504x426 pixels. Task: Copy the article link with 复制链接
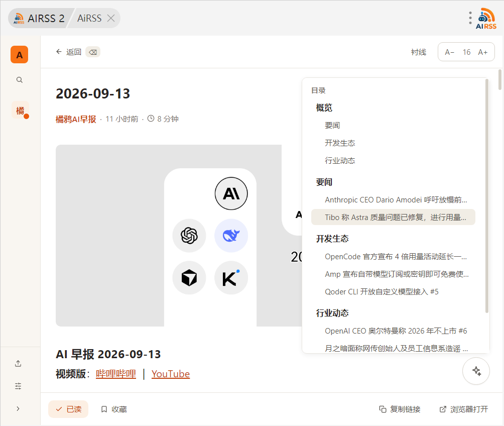click(400, 409)
